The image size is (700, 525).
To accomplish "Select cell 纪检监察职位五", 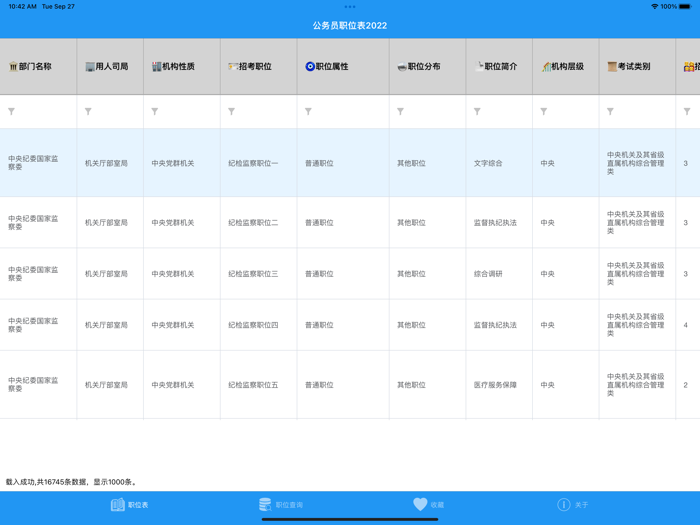I will tap(253, 385).
